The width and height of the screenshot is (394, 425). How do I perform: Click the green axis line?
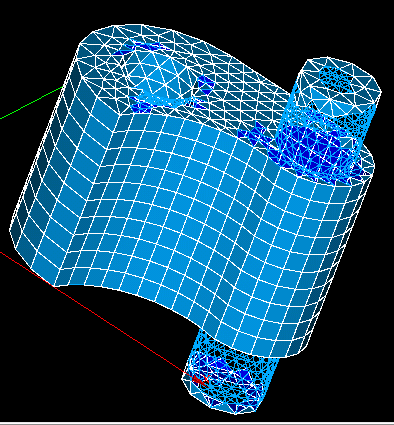(32, 102)
